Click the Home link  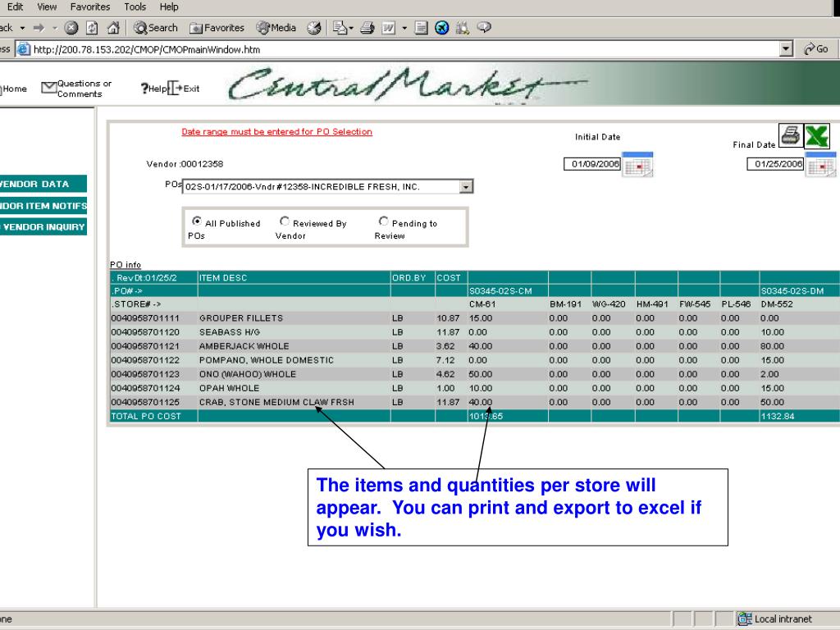point(15,89)
